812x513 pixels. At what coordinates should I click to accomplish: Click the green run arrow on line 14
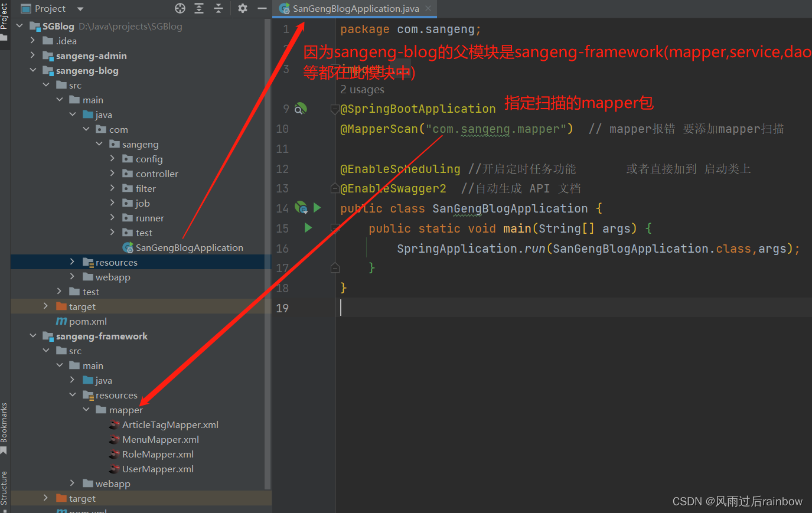(x=317, y=208)
